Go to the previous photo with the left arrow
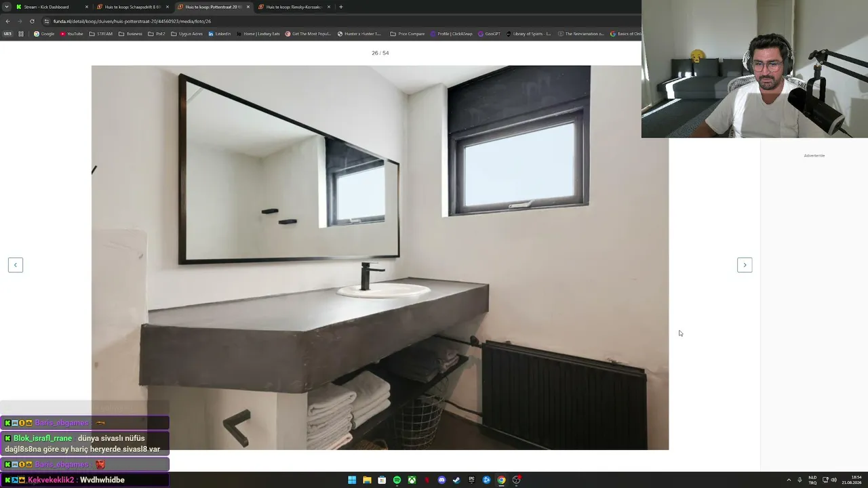Image resolution: width=868 pixels, height=488 pixels. coord(16,265)
